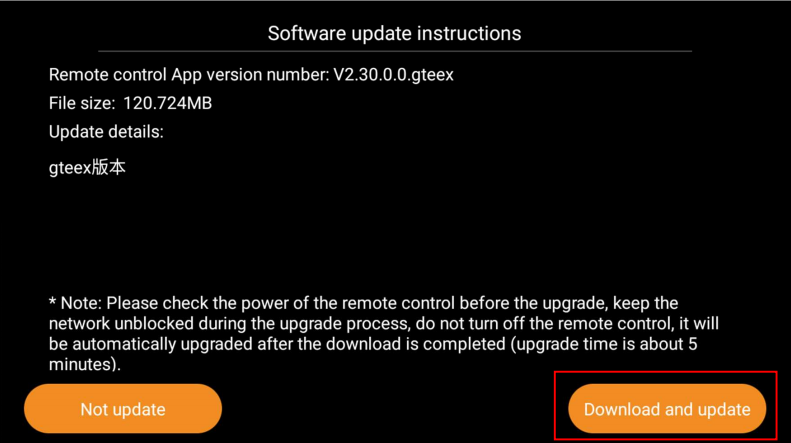The image size is (791, 443).
Task: Click the V2.30.0.0.gteex version value
Action: tap(393, 75)
